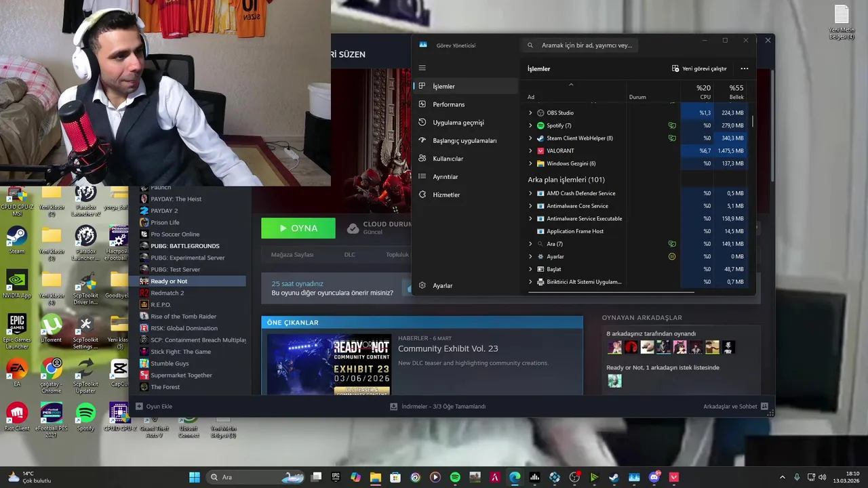Click the Spotify efficiency mode leaf icon
The height and width of the screenshot is (488, 868).
[x=672, y=125]
